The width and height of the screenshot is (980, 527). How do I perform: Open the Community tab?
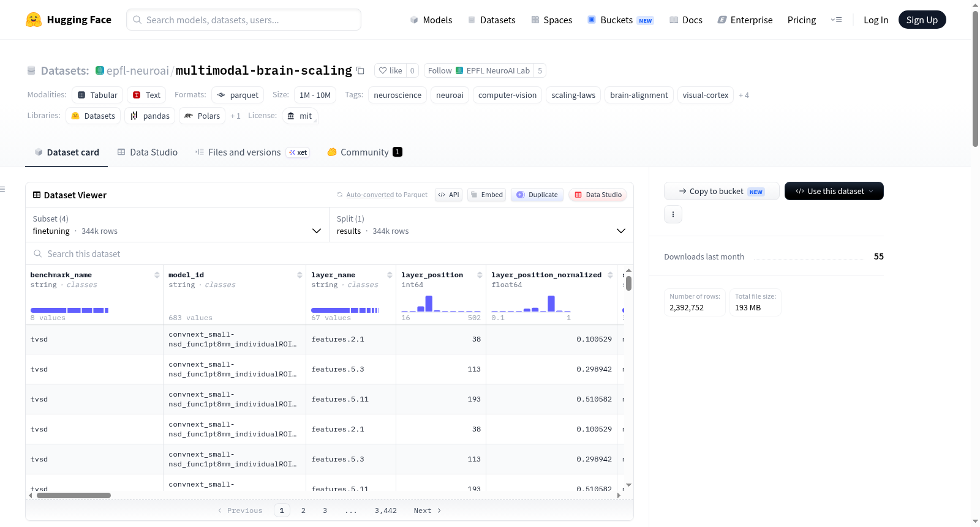[364, 152]
